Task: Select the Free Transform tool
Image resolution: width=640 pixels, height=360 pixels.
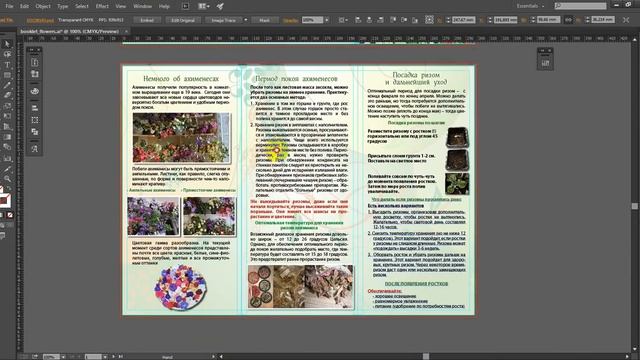Action: tap(7, 116)
